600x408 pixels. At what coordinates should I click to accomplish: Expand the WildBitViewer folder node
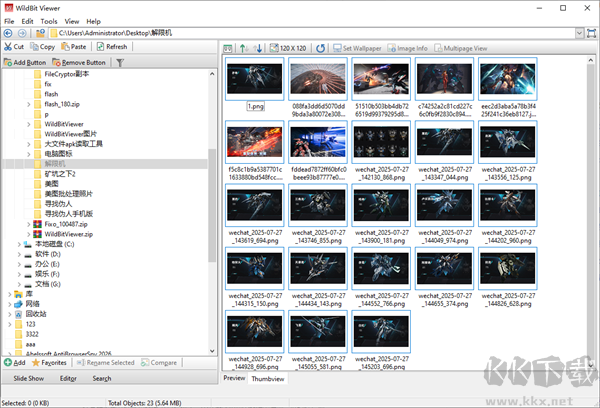click(28, 124)
